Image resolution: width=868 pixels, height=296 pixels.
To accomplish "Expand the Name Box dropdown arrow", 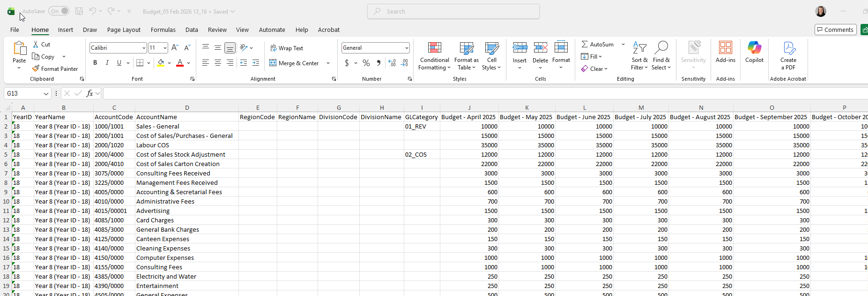I will [x=46, y=94].
